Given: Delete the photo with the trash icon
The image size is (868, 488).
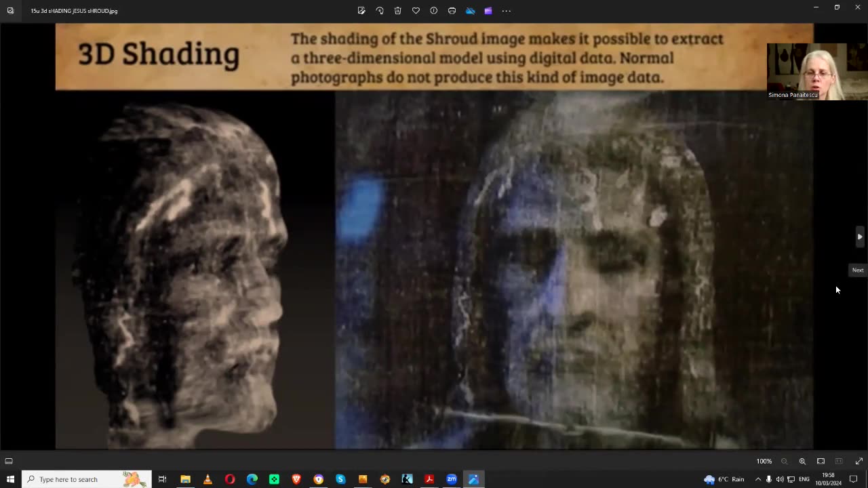Looking at the screenshot, I should coord(398,11).
